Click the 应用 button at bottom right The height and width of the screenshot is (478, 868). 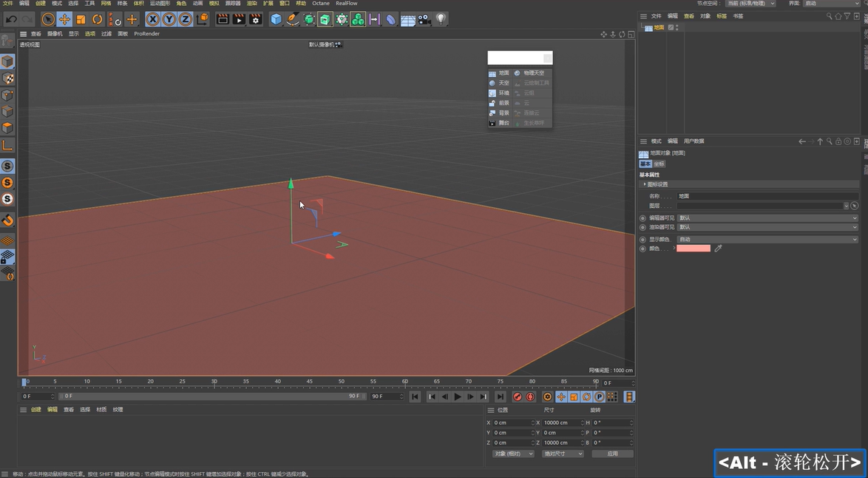(x=612, y=453)
